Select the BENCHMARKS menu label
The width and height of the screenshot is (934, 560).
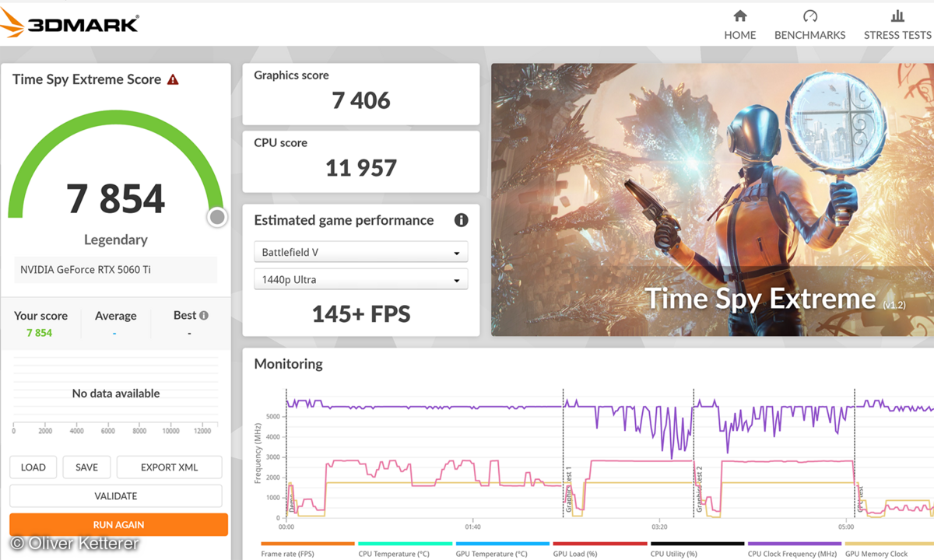pos(809,35)
